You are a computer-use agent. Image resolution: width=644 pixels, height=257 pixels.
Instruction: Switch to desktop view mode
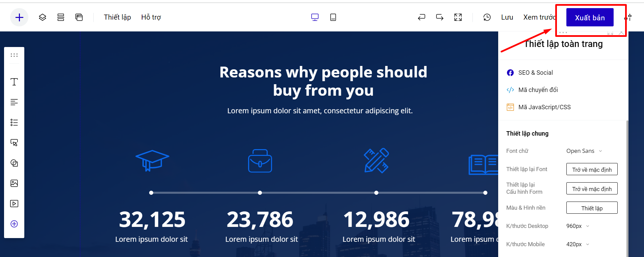tap(315, 17)
